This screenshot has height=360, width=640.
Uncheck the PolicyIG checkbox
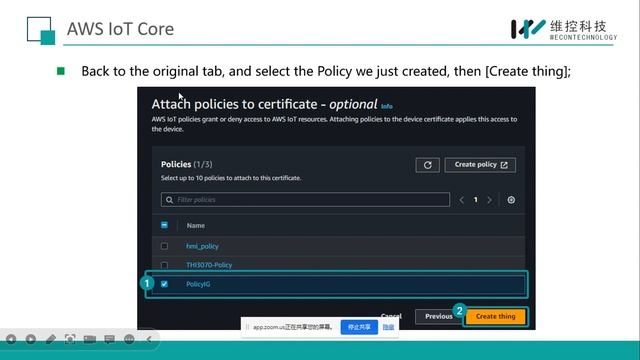click(x=164, y=284)
